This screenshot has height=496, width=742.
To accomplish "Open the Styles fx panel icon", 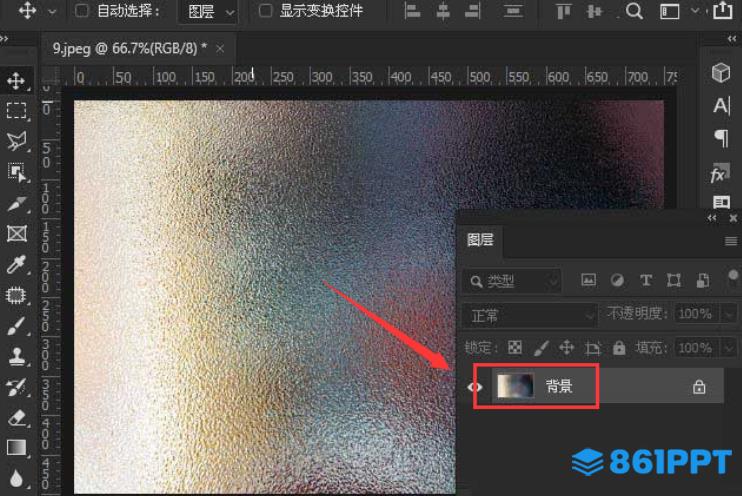I will pos(718,175).
